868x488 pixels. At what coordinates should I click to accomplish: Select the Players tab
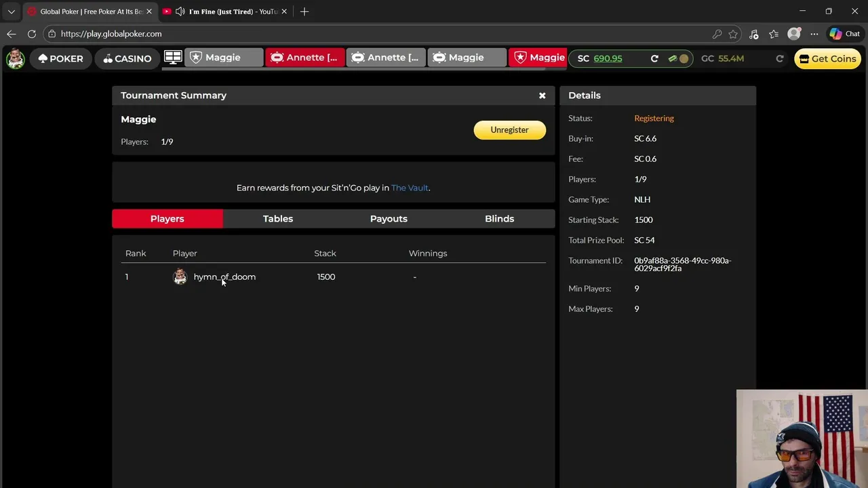167,218
